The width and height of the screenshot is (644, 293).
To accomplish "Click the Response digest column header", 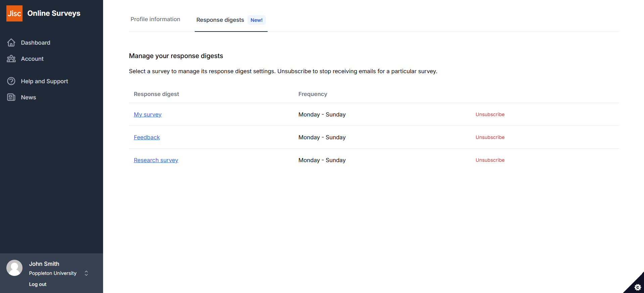I will [x=156, y=94].
